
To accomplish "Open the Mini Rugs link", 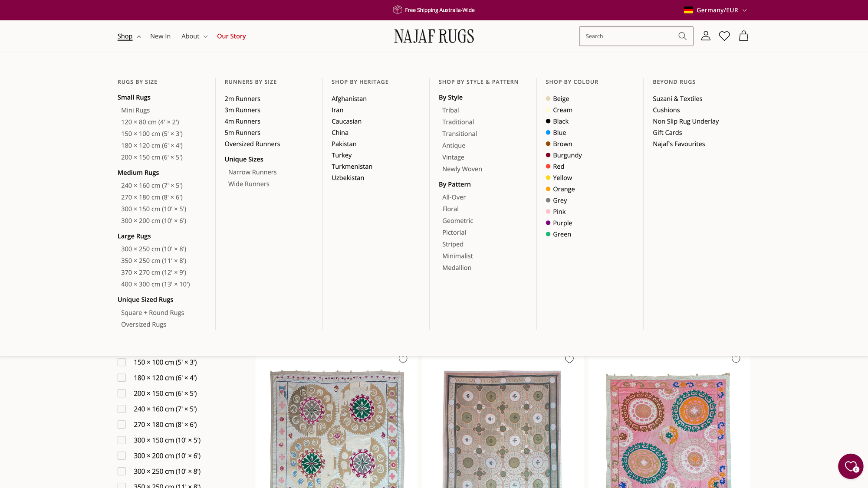I will [x=135, y=111].
